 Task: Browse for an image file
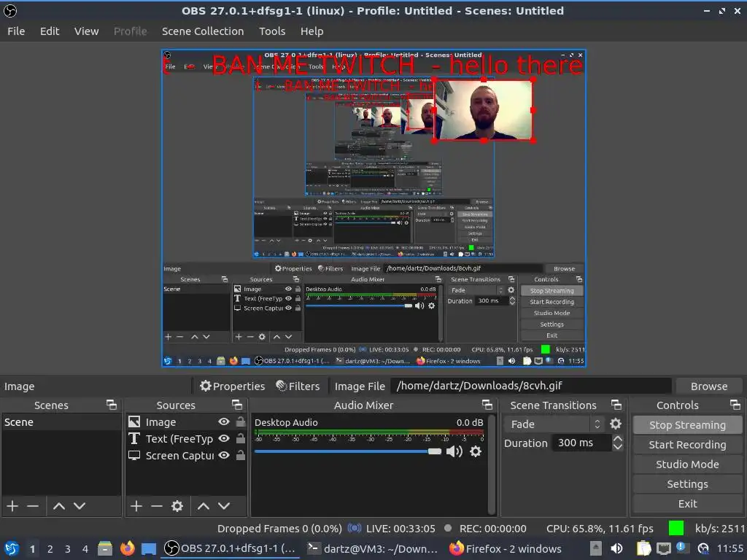click(709, 386)
